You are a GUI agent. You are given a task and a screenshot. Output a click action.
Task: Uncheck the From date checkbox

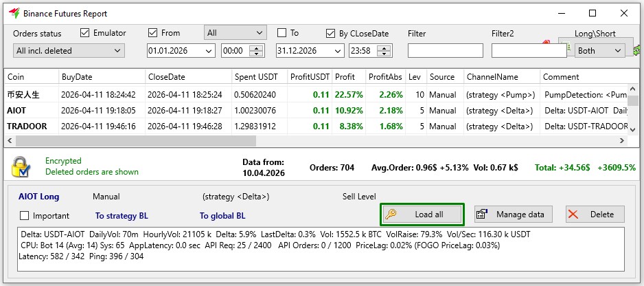point(153,33)
